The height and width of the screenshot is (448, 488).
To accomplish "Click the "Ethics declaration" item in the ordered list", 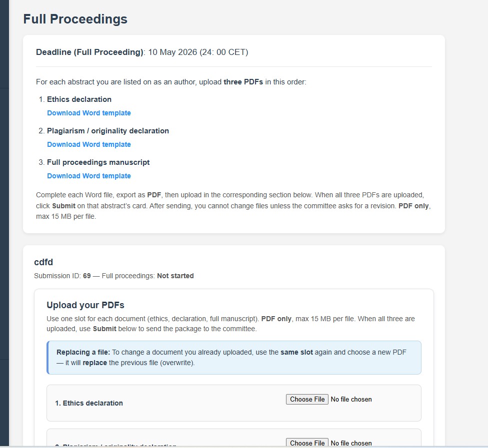I will [79, 99].
